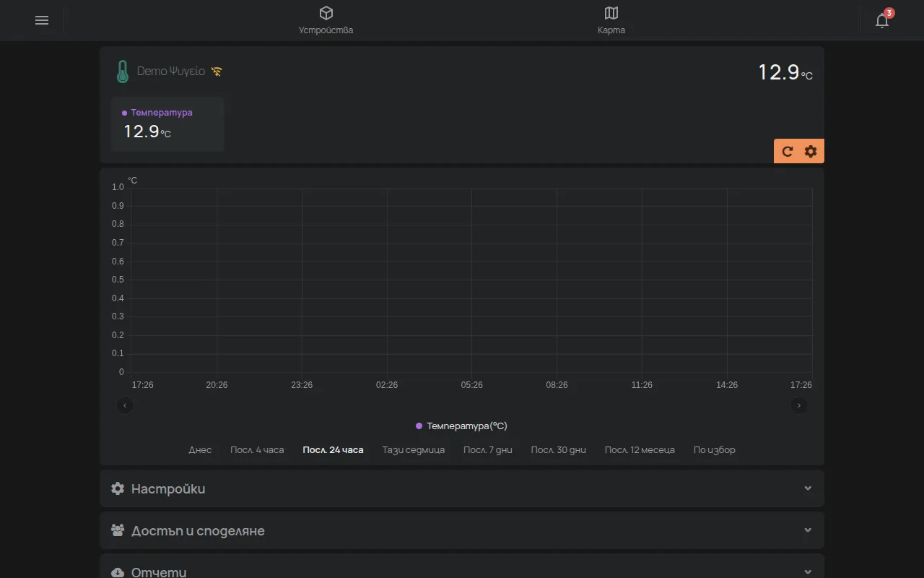Click the Отчети download icon
Image resolution: width=924 pixels, height=578 pixels.
click(118, 572)
